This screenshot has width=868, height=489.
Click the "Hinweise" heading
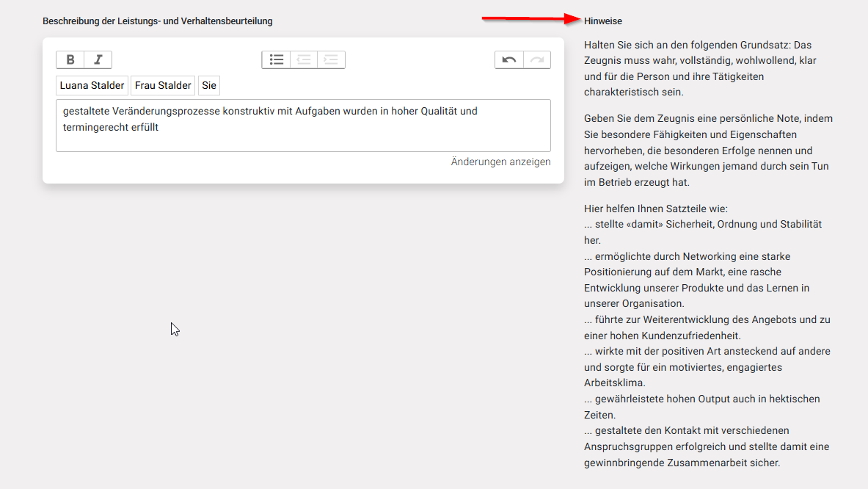[x=602, y=21]
